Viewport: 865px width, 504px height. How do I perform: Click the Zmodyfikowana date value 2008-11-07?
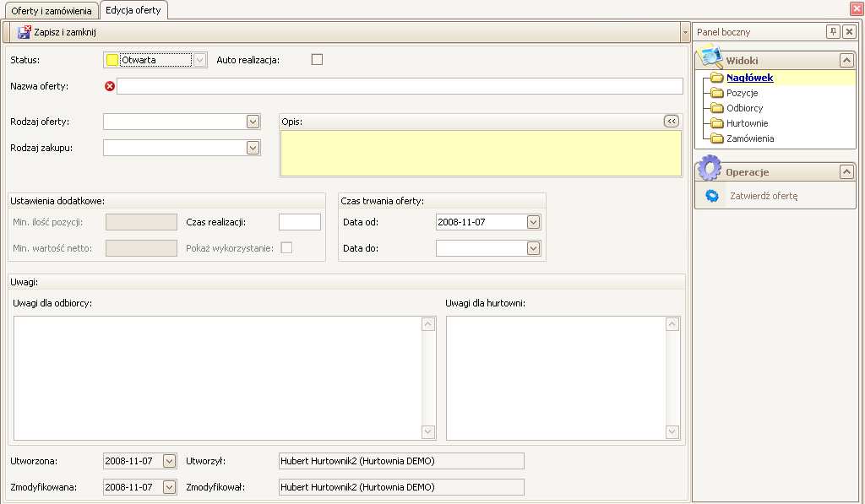[x=128, y=487]
